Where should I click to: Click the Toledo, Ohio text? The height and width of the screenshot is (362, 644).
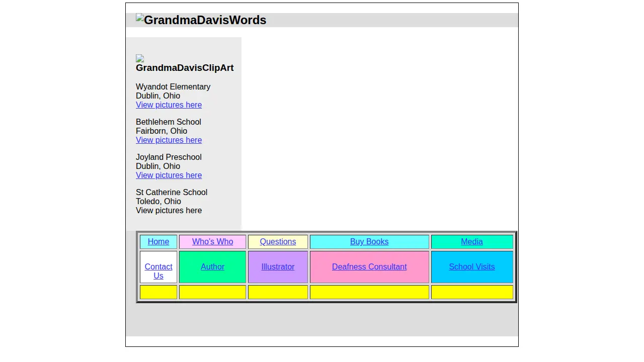(x=158, y=202)
